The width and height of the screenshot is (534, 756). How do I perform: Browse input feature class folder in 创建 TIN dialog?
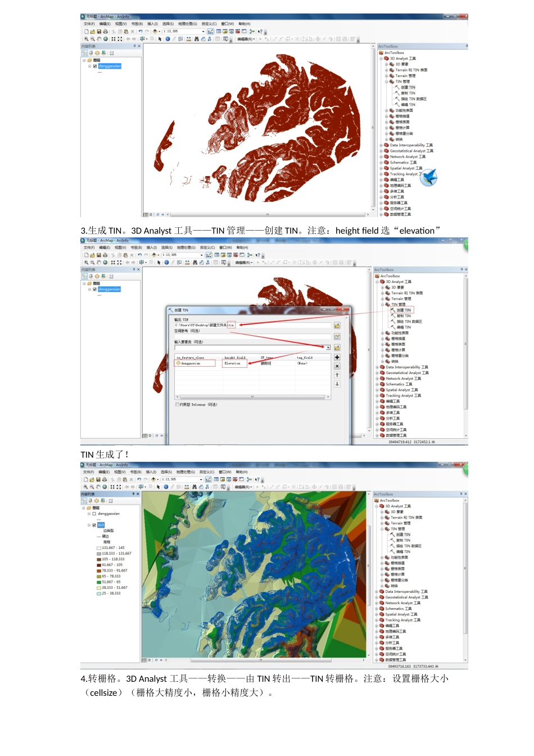point(337,348)
